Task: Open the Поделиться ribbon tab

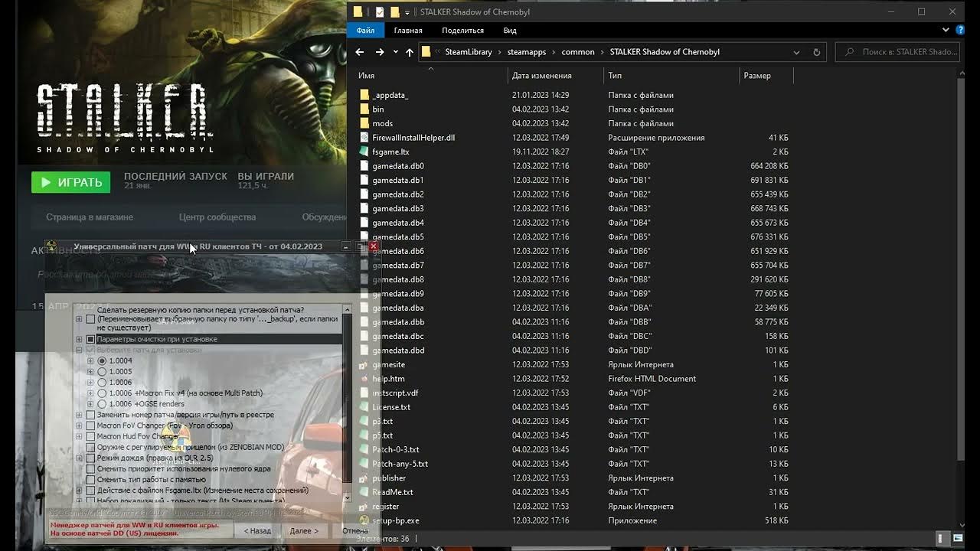Action: tap(462, 31)
